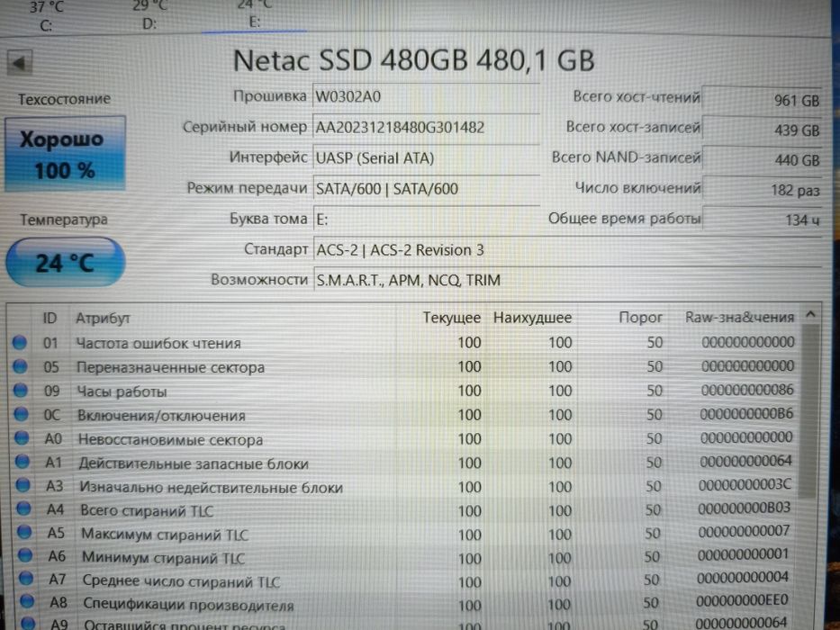Image resolution: width=840 pixels, height=630 pixels.
Task: Click the status dot for row A8
Action: pyautogui.click(x=27, y=601)
